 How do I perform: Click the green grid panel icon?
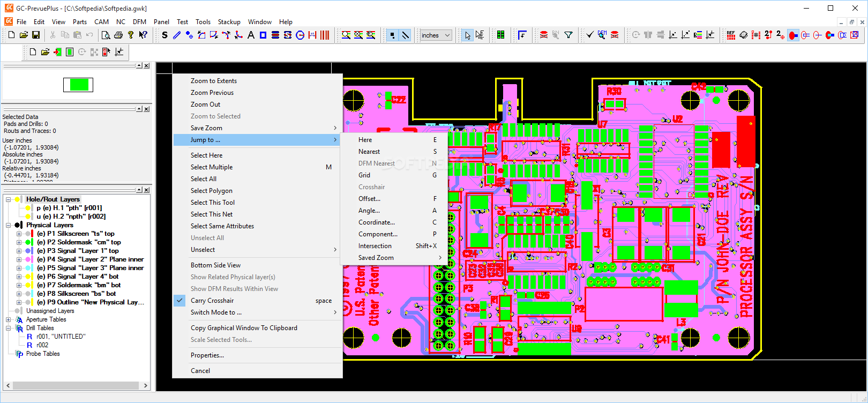pos(500,35)
